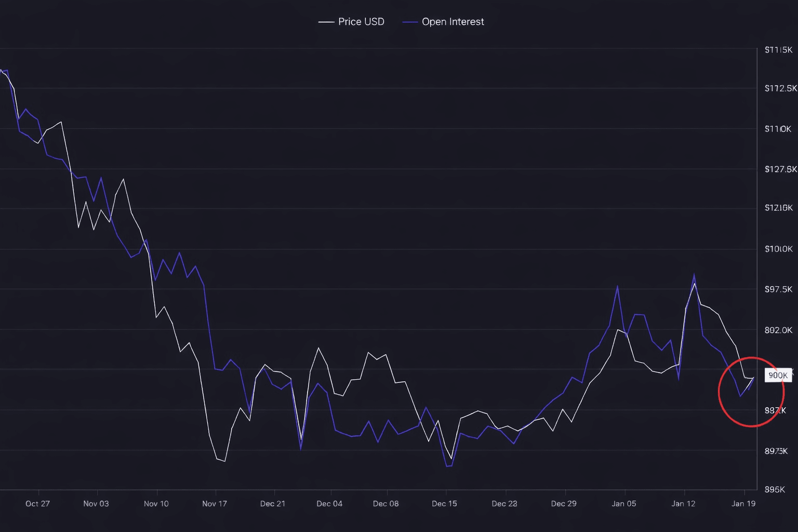Click the Nov 17 date label

tap(215, 503)
